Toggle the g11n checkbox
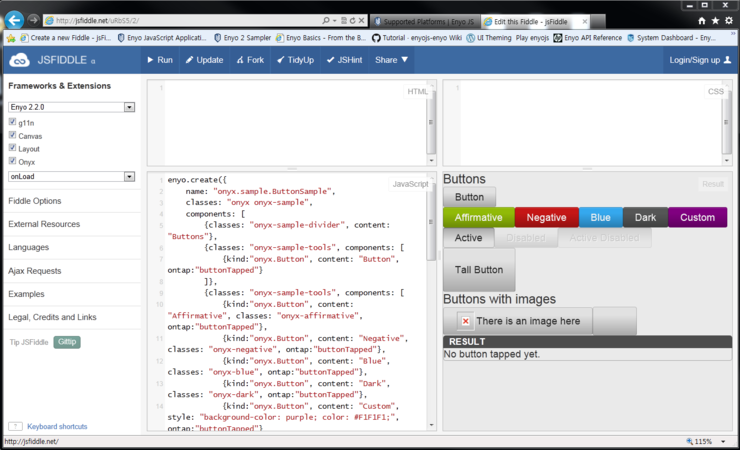The image size is (740, 450). tap(12, 122)
